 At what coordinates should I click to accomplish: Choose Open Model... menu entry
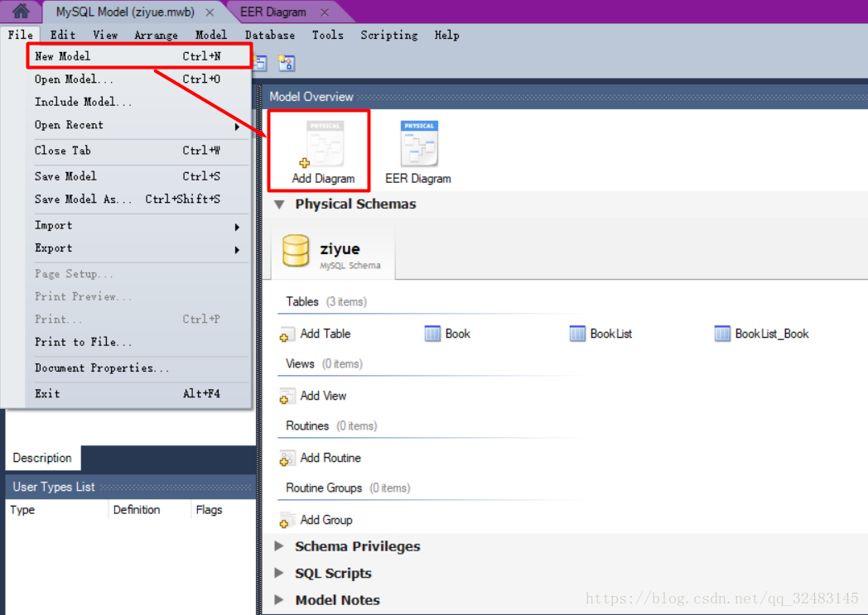tap(137, 79)
